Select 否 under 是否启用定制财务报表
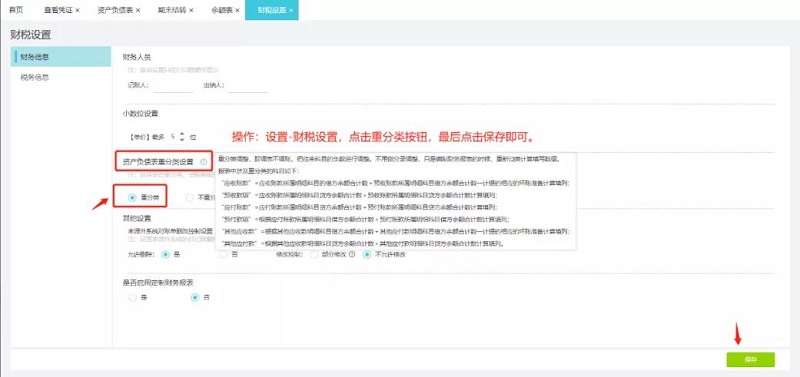The height and width of the screenshot is (377, 800). click(x=194, y=297)
